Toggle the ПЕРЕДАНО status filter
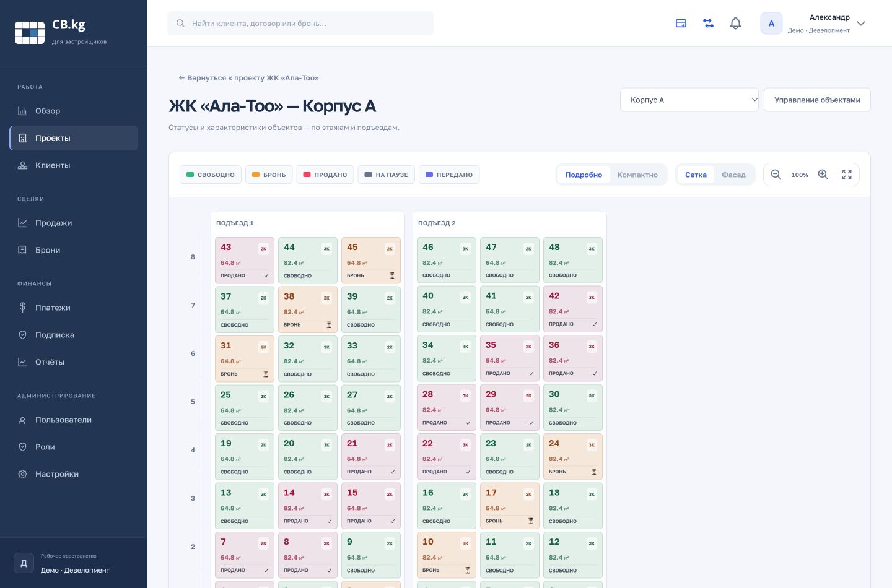Screen dimensions: 892x588 pyautogui.click(x=449, y=175)
